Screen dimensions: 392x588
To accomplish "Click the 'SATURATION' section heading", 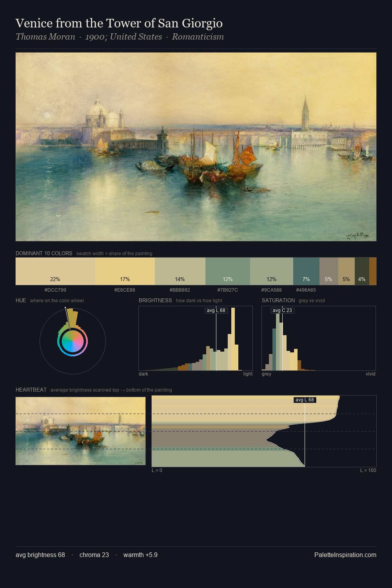I will (x=278, y=300).
